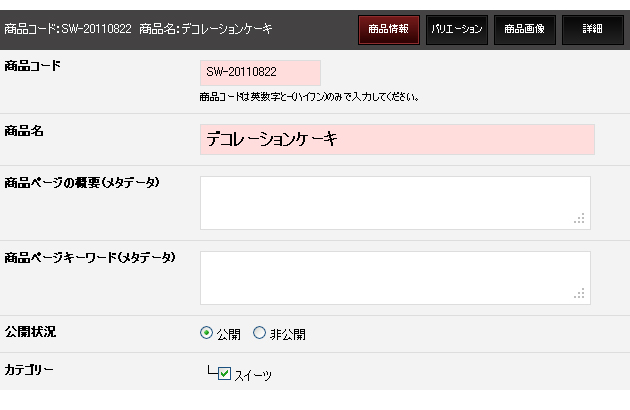Click the 商品コード input field
The width and height of the screenshot is (630, 410).
pyautogui.click(x=260, y=73)
